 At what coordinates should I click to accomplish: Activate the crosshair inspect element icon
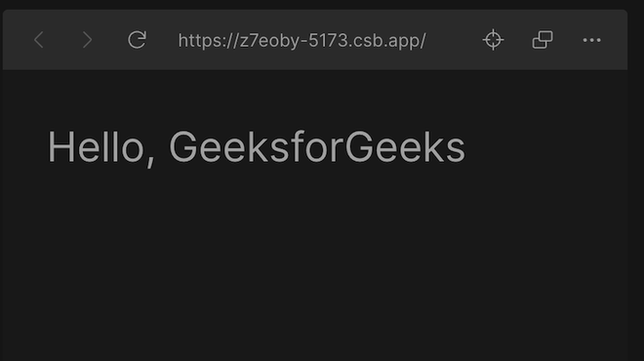(x=493, y=40)
